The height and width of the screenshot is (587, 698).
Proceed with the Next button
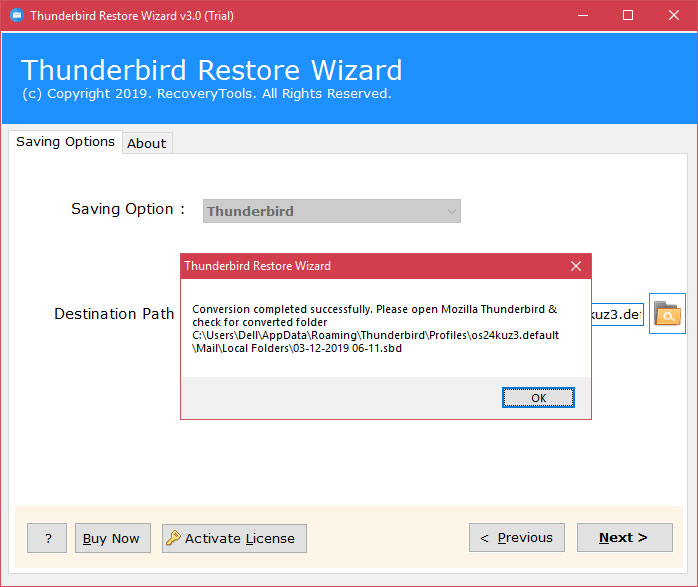625,538
